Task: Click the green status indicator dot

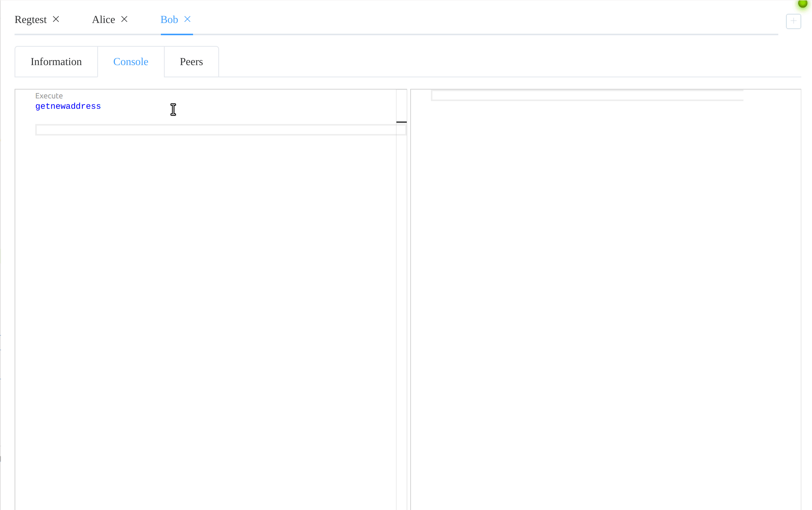Action: [802, 3]
